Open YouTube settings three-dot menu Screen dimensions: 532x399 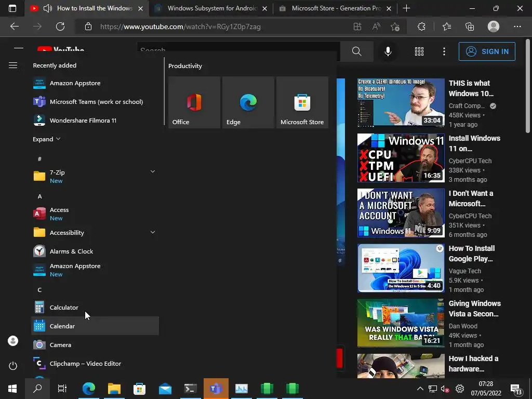[444, 51]
